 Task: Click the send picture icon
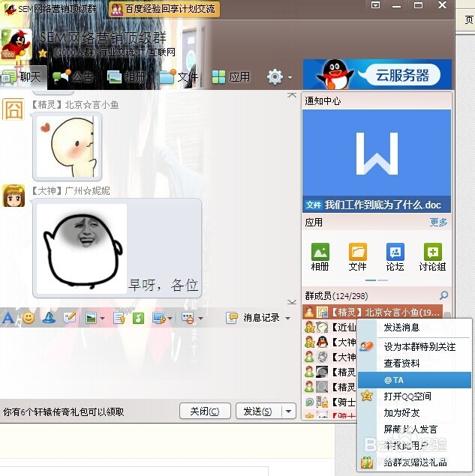coord(91,318)
